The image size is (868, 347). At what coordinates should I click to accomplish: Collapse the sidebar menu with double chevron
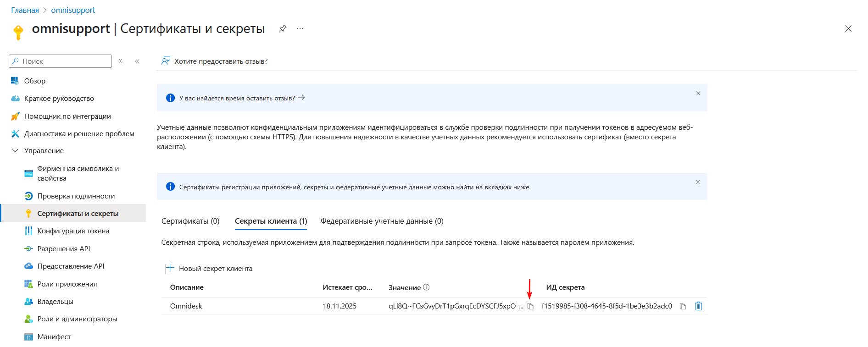pos(137,61)
